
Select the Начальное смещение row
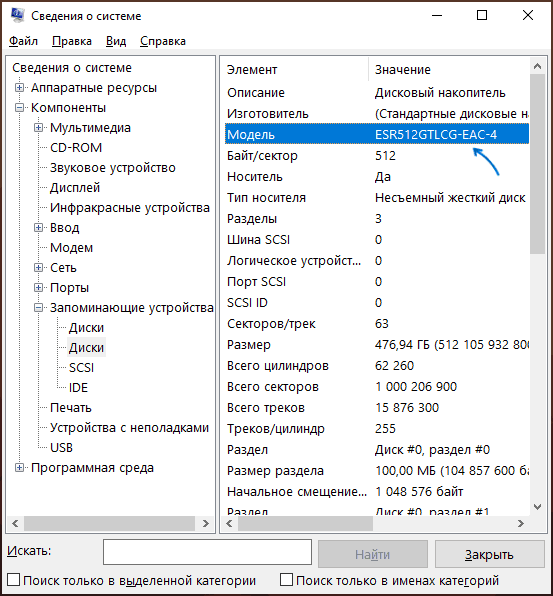[x=377, y=491]
